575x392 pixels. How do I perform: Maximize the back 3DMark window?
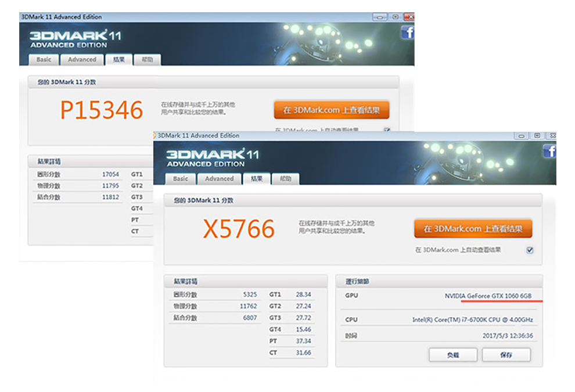(396, 17)
